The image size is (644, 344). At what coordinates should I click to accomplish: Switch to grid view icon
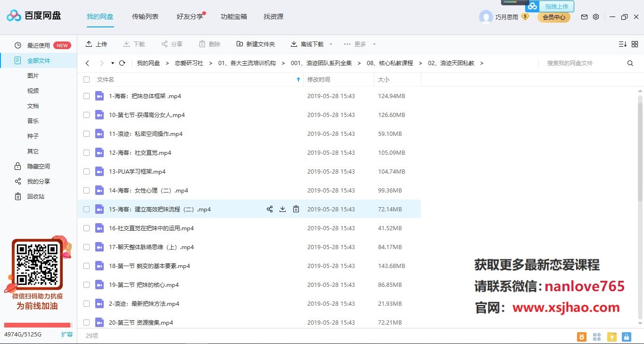point(635,44)
